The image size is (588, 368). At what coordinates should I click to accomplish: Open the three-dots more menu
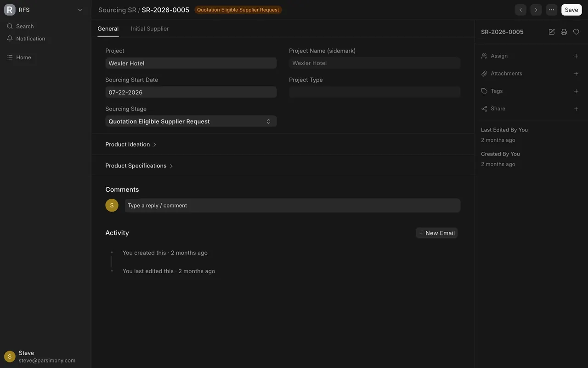click(552, 10)
